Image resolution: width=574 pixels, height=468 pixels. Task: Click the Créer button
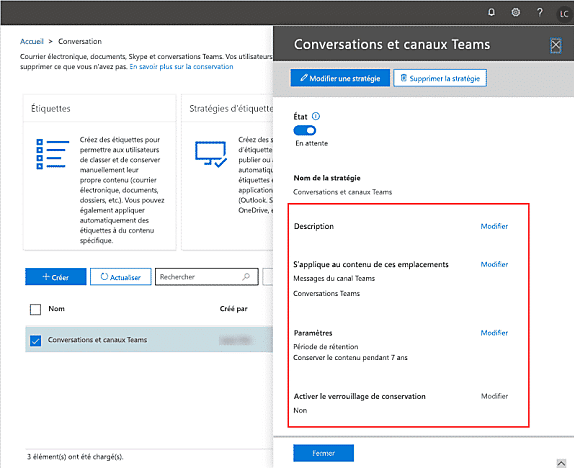point(56,277)
